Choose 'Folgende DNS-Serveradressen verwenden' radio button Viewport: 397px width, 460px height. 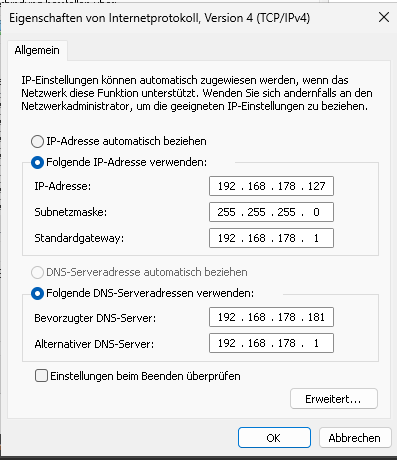click(x=37, y=294)
